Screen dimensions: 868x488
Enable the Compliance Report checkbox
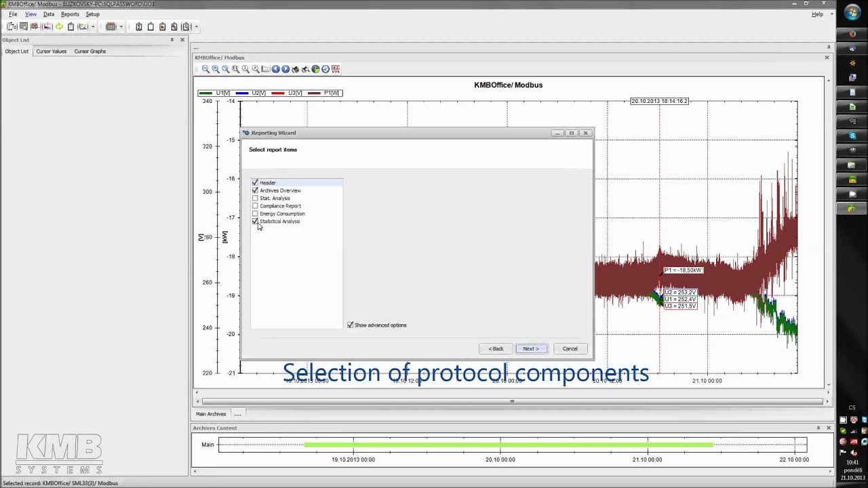(x=255, y=206)
